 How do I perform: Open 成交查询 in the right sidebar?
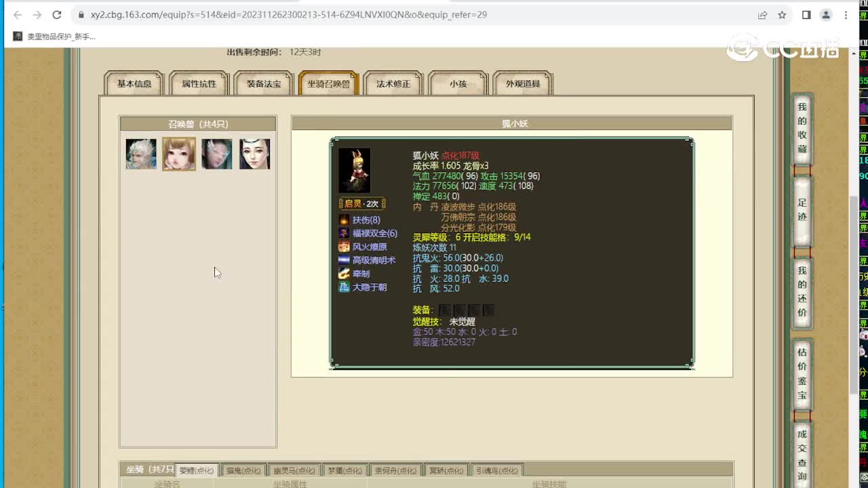(x=802, y=454)
